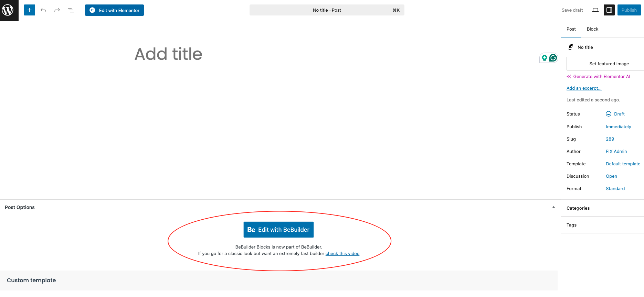Open the block inserter plus button
The image size is (644, 297).
[x=30, y=10]
